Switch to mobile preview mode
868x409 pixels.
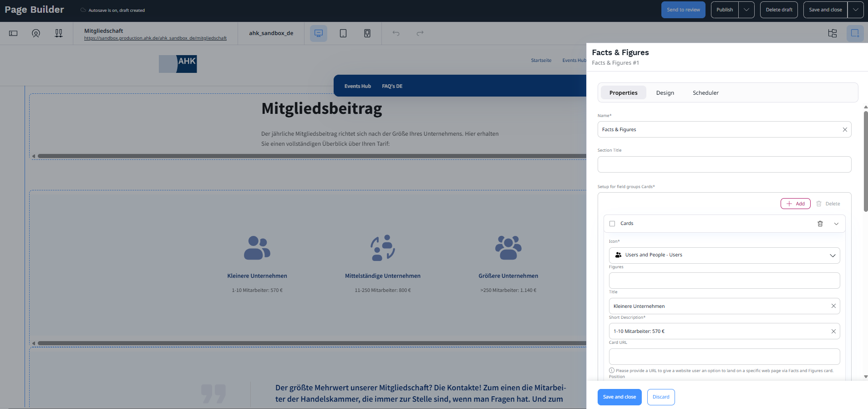click(367, 33)
